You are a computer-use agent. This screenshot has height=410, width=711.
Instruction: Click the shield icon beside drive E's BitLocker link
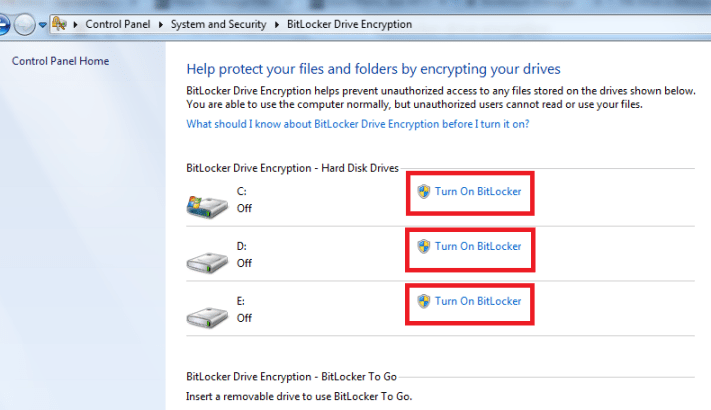coord(423,301)
